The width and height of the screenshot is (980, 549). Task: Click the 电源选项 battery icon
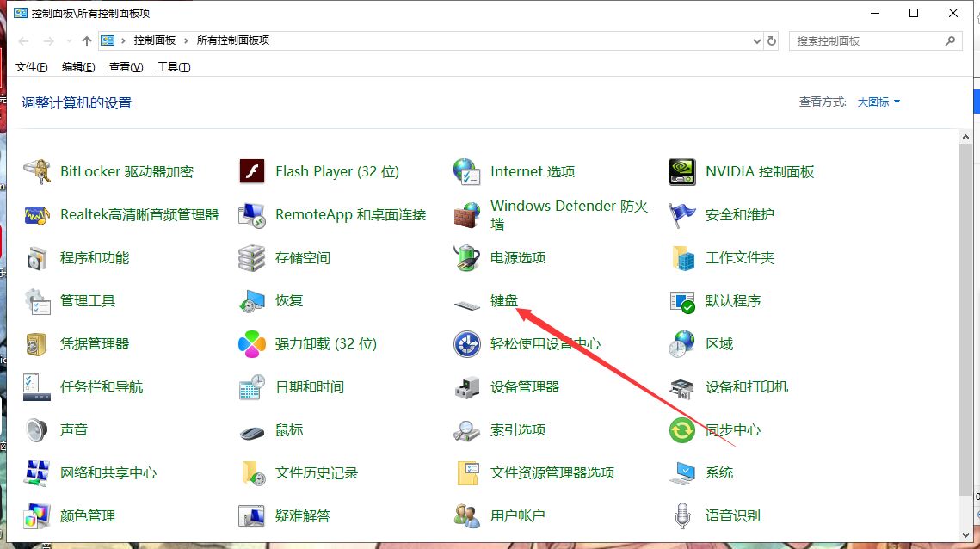pyautogui.click(x=467, y=257)
